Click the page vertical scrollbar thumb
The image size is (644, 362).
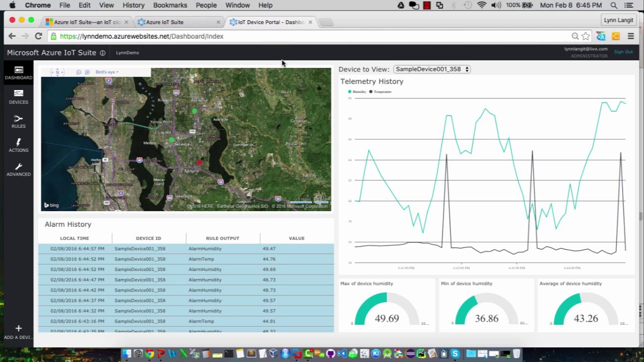[641, 217]
